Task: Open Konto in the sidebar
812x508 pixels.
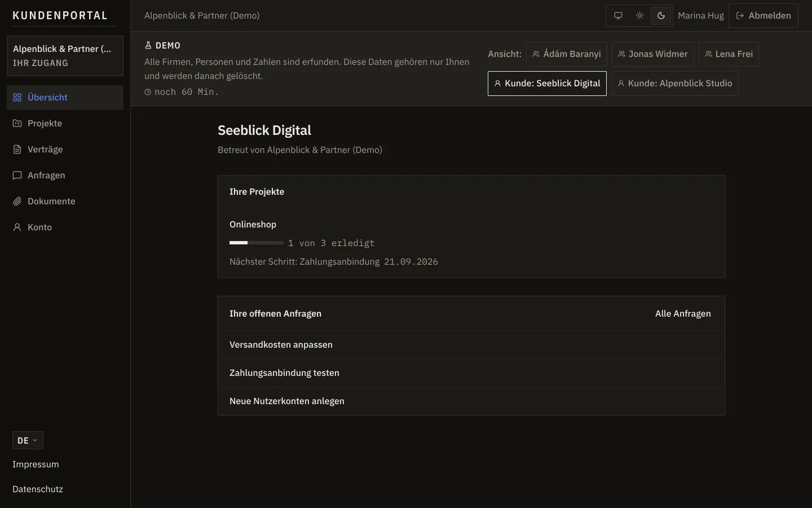Action: (65, 227)
